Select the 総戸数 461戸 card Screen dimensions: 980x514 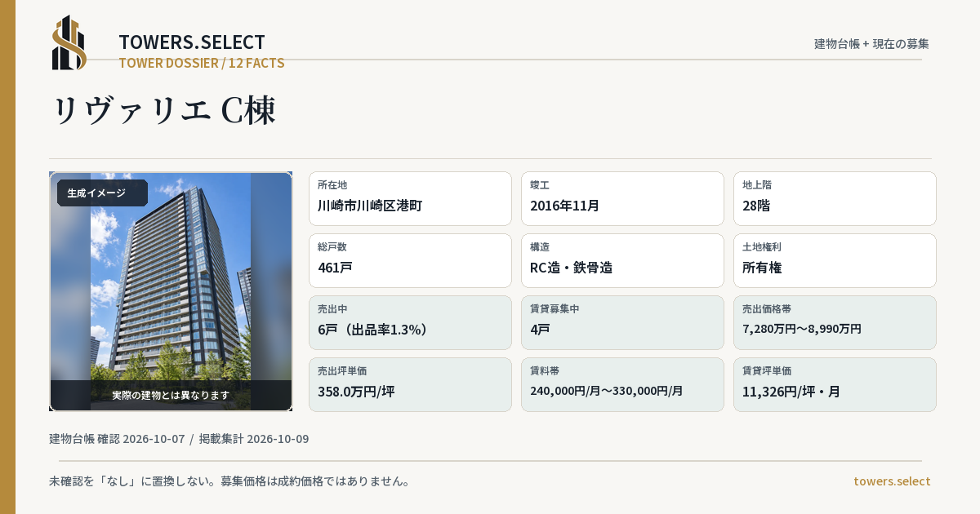pyautogui.click(x=410, y=260)
